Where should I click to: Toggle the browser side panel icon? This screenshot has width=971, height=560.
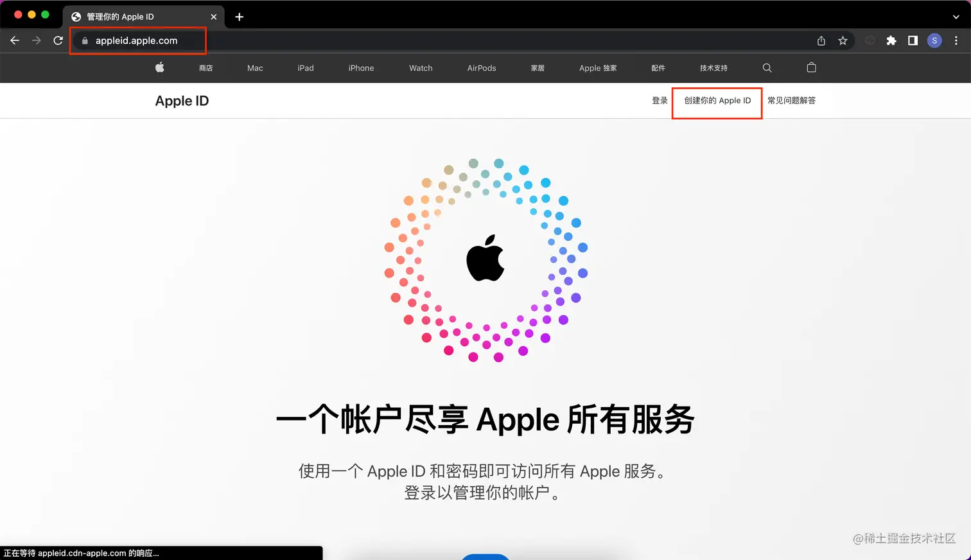tap(913, 40)
